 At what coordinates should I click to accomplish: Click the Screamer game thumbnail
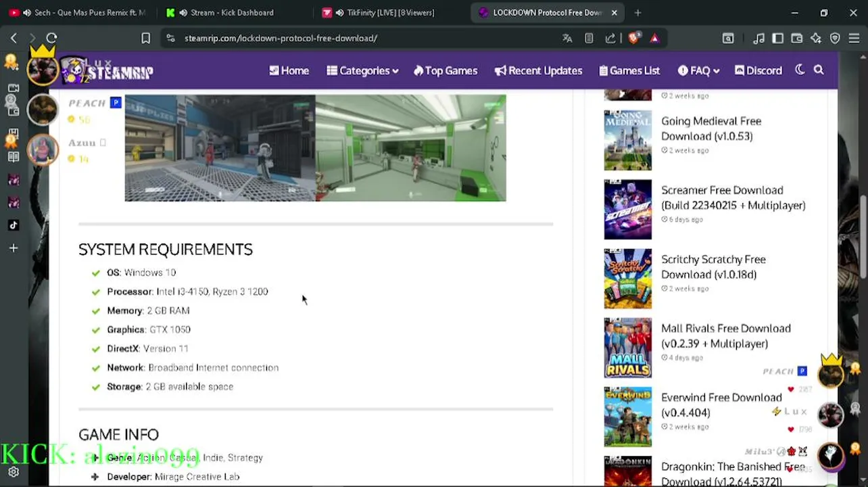[628, 209]
